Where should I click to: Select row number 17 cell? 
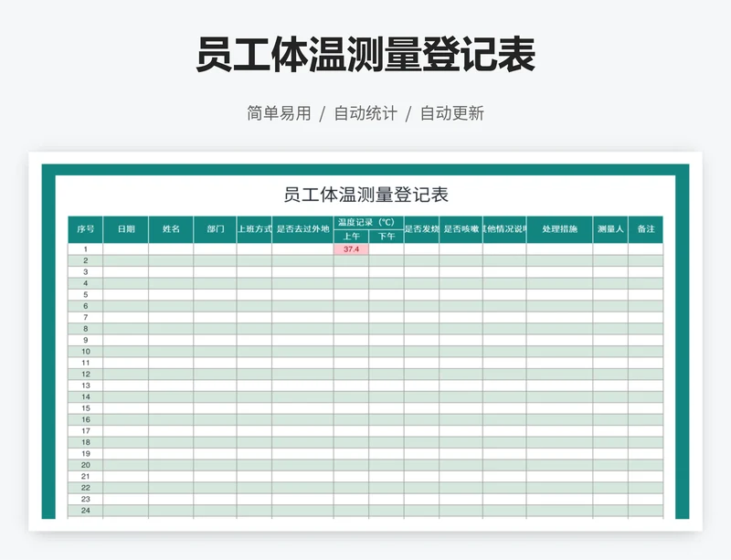tap(85, 431)
